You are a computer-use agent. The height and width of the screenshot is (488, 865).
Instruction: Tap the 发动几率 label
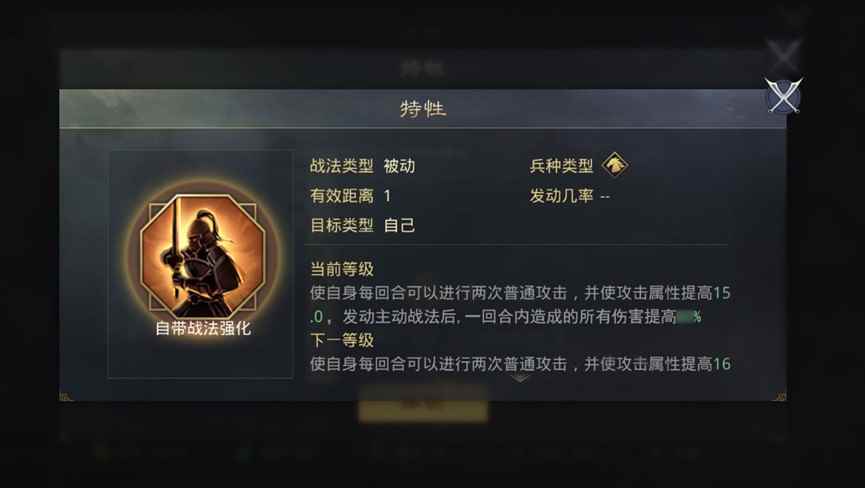tap(561, 195)
